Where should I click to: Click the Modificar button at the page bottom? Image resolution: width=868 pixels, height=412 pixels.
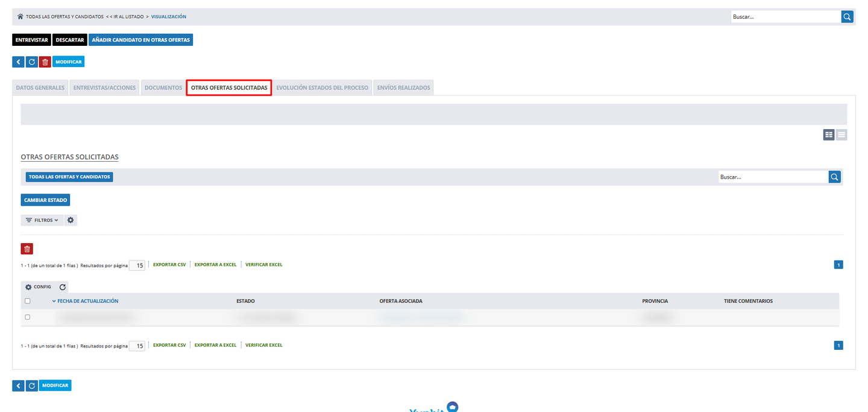point(55,385)
